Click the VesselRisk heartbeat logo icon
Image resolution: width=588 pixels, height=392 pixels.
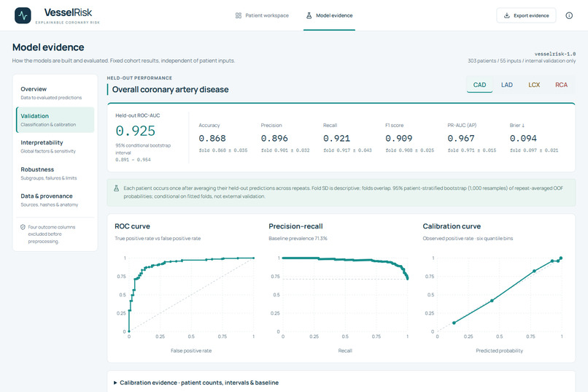click(x=23, y=16)
